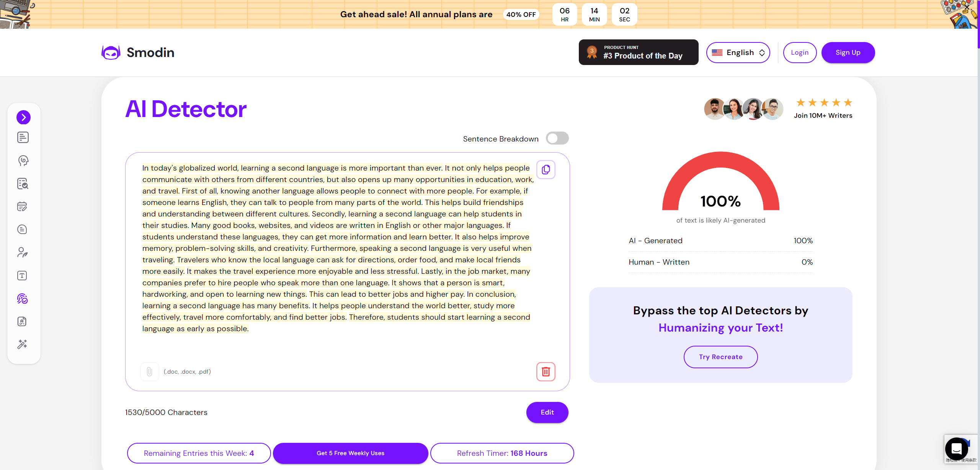The image size is (980, 470).
Task: Open the chat bubble tool in the sidebar
Action: point(22,229)
